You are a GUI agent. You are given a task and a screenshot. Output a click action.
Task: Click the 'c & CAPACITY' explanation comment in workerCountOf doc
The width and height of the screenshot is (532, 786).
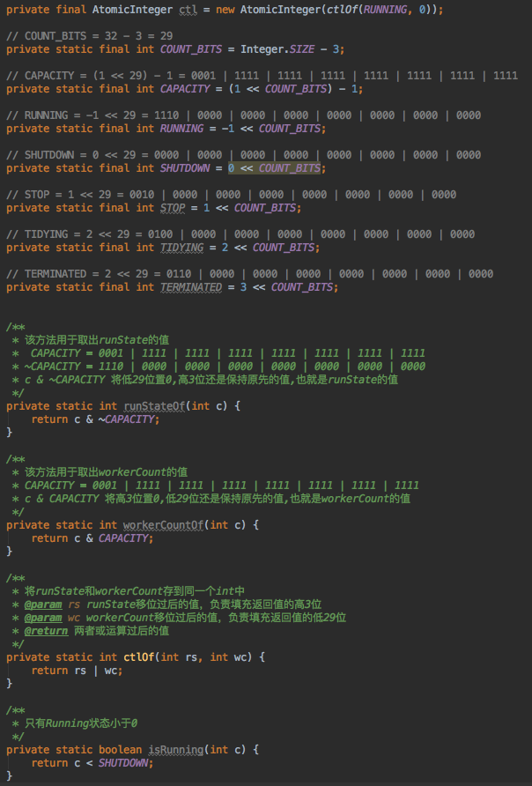217,498
